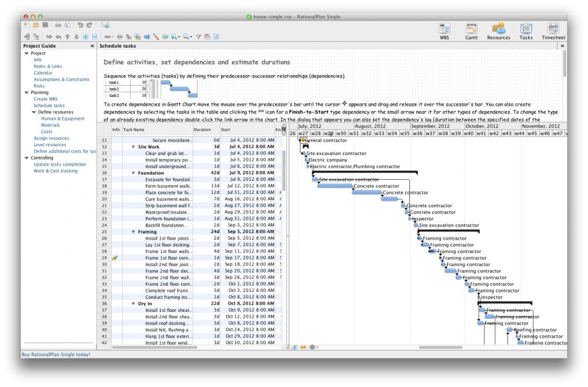Undo the last action
Viewport: 588px width, 387px height.
point(79,25)
